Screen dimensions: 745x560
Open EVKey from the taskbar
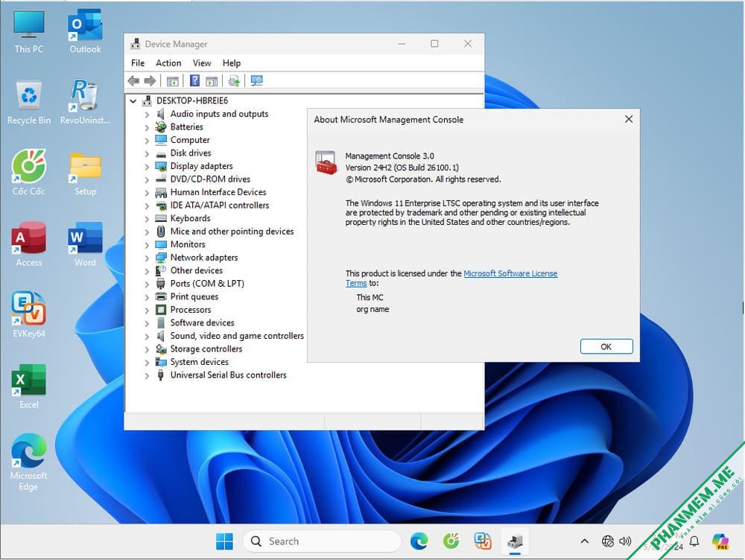point(483,541)
